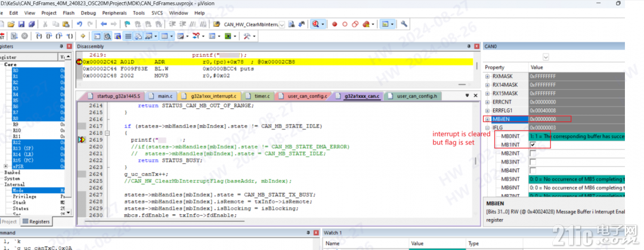Image resolution: width=644 pixels, height=250 pixels.
Task: Switch to timer.c tab
Action: coord(258,96)
